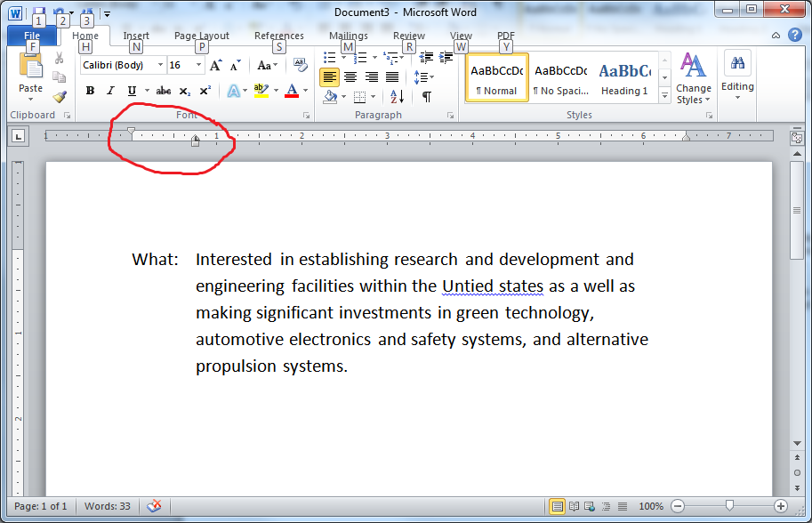
Task: Apply yellow text highlight color
Action: pos(261,91)
